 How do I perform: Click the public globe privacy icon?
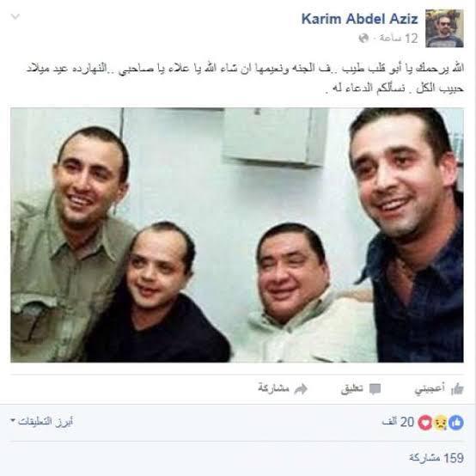(363, 39)
